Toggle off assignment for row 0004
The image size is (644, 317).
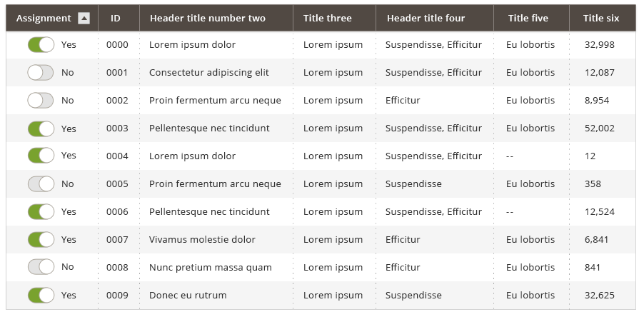point(41,156)
